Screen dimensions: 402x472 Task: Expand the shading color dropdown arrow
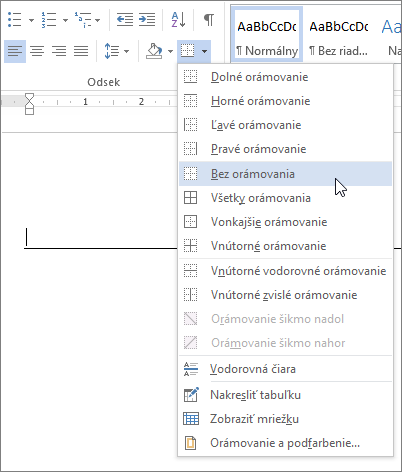[170, 51]
